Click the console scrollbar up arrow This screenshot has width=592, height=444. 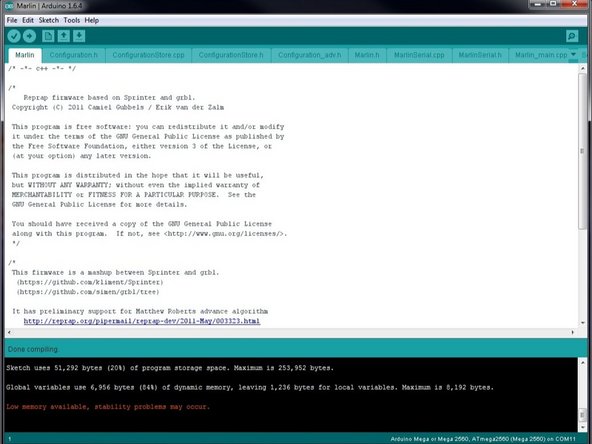click(582, 362)
